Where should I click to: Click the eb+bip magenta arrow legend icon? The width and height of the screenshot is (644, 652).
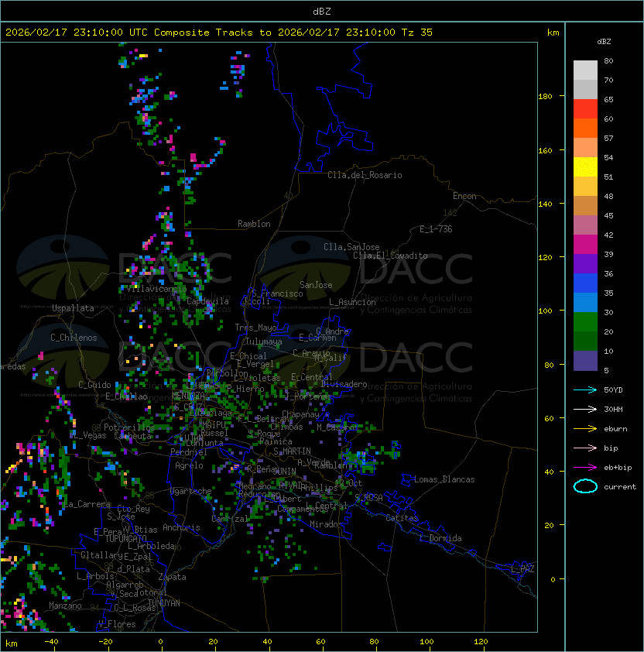(585, 468)
